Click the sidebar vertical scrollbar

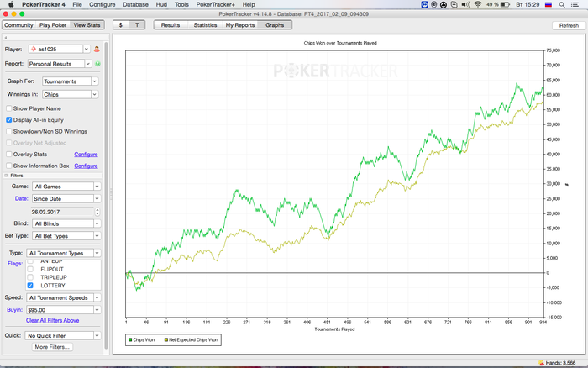[x=106, y=195]
